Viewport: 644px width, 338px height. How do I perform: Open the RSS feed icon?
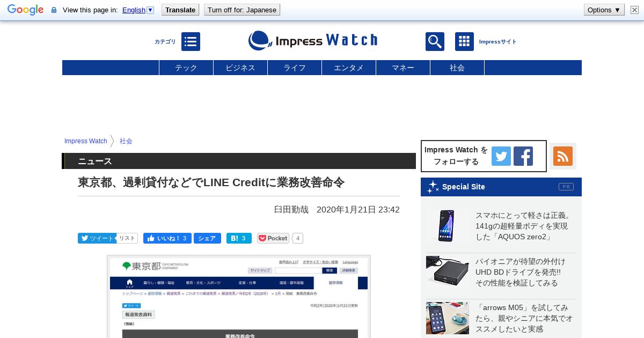pos(563,156)
